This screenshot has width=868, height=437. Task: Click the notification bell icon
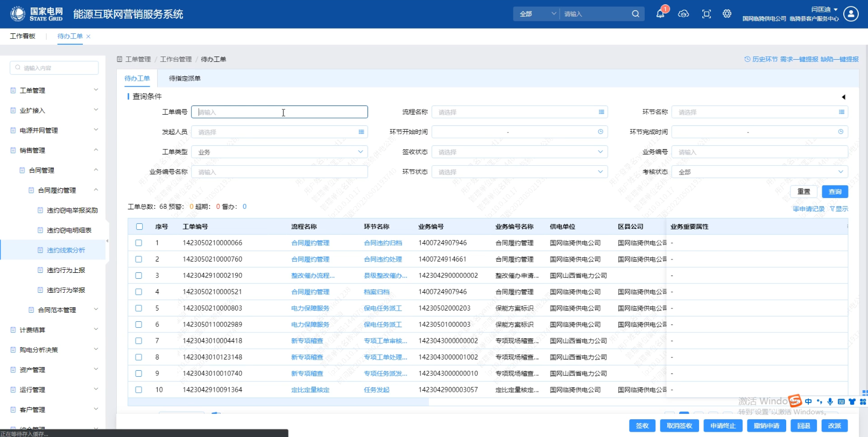tap(660, 14)
